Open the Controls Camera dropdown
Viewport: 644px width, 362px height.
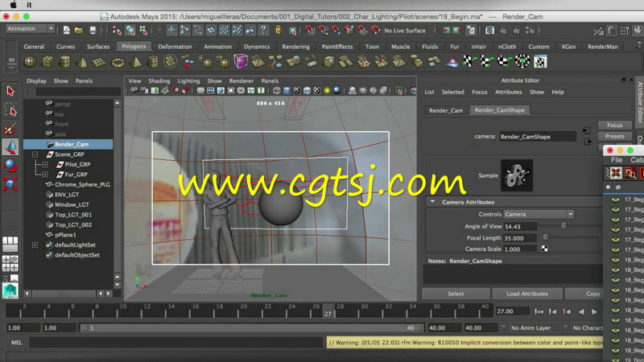click(x=539, y=214)
